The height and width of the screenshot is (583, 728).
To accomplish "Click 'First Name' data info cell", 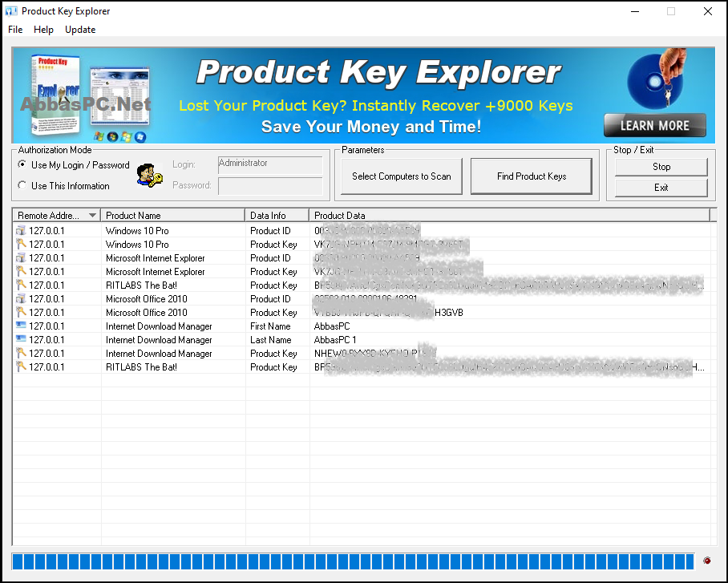I will pyautogui.click(x=270, y=326).
